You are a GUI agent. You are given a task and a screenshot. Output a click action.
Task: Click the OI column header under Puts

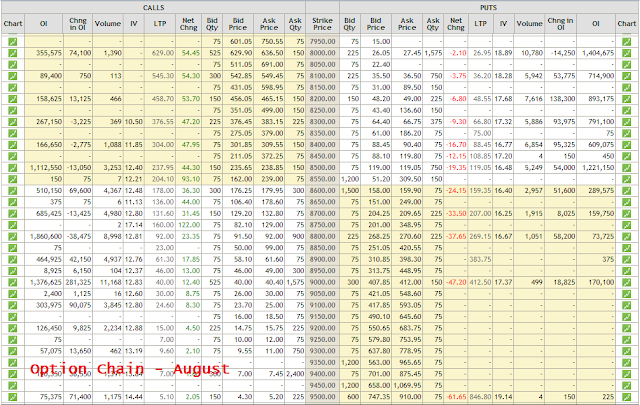(596, 24)
